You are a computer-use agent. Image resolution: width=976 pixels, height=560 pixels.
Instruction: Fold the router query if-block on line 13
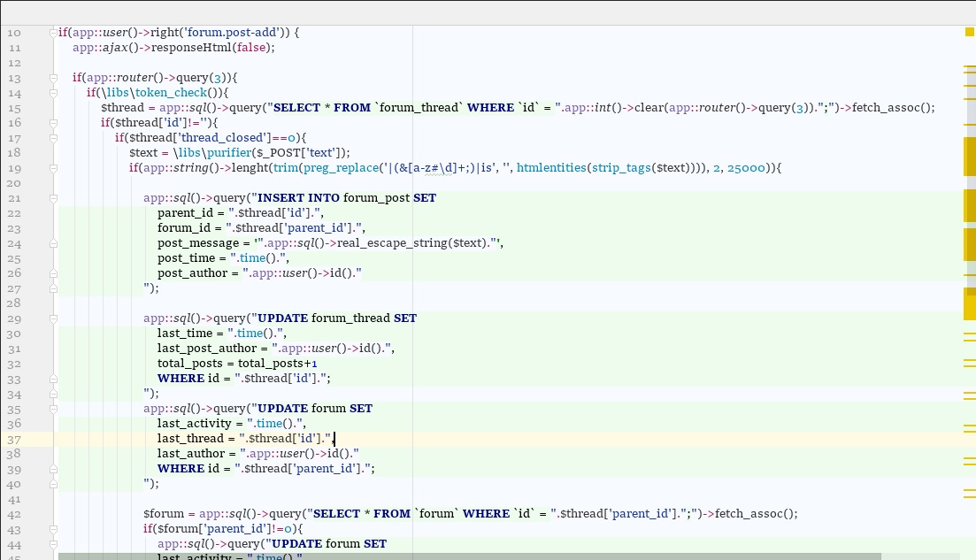click(53, 78)
